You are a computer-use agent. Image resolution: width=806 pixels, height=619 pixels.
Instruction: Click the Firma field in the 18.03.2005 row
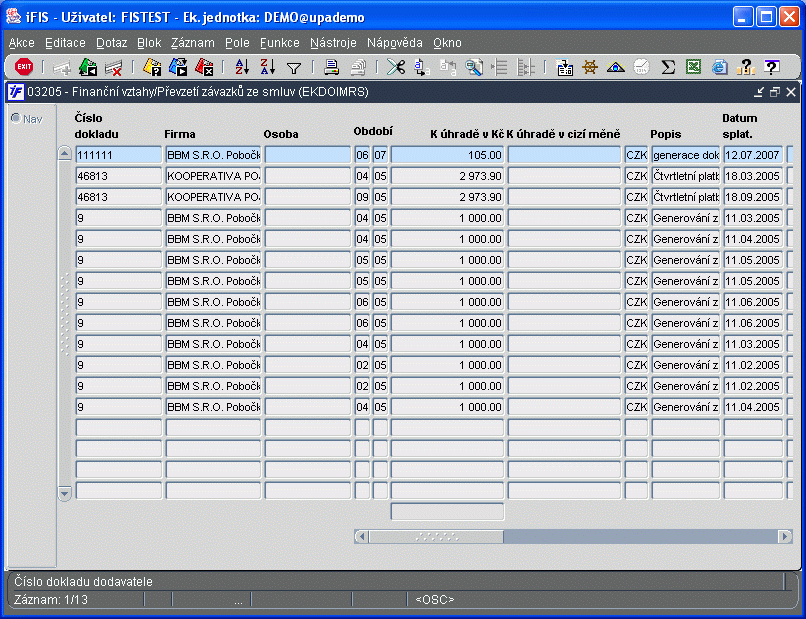pos(213,176)
